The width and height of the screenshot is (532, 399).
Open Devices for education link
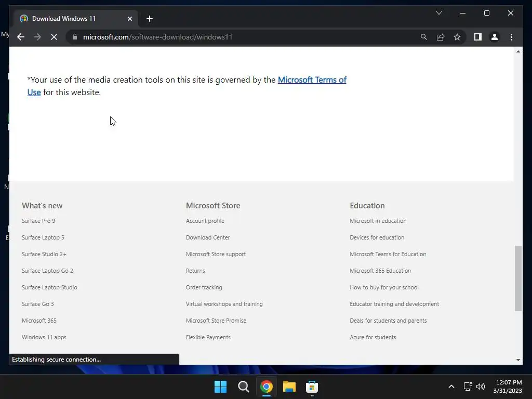[377, 237]
